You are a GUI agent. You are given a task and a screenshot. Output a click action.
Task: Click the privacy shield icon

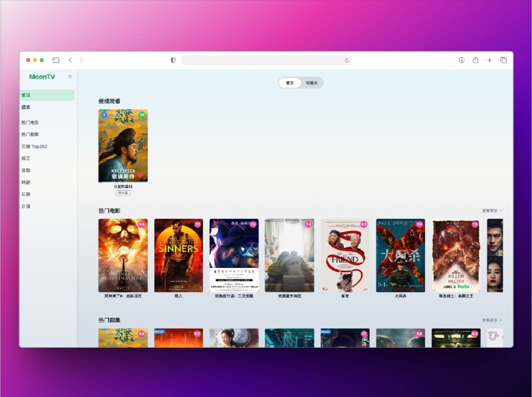click(173, 60)
